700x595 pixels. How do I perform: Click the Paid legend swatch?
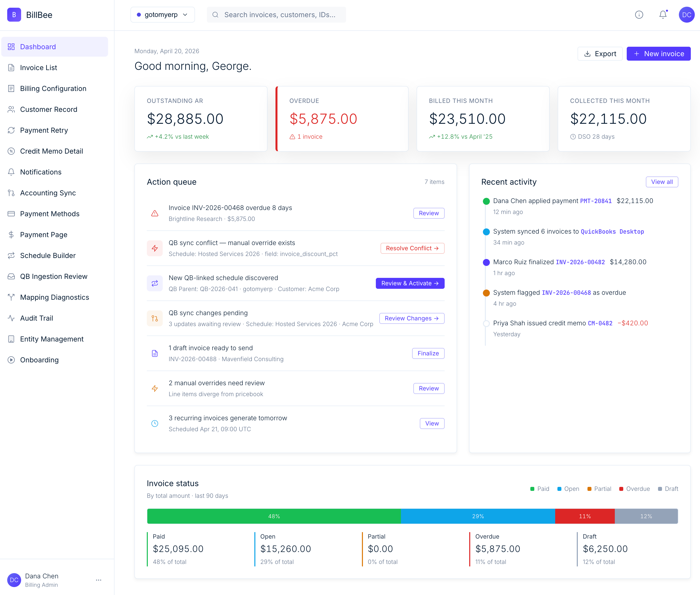pos(532,489)
